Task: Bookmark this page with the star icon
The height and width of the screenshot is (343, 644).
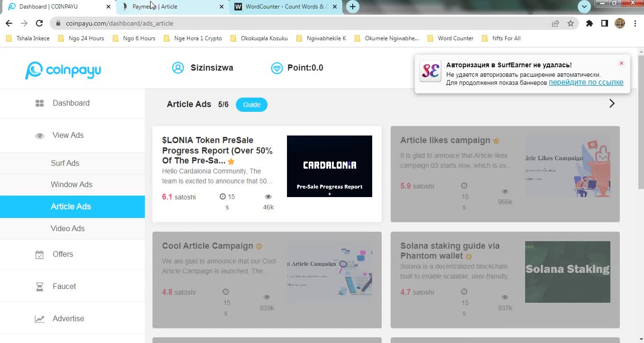Action: pyautogui.click(x=571, y=23)
